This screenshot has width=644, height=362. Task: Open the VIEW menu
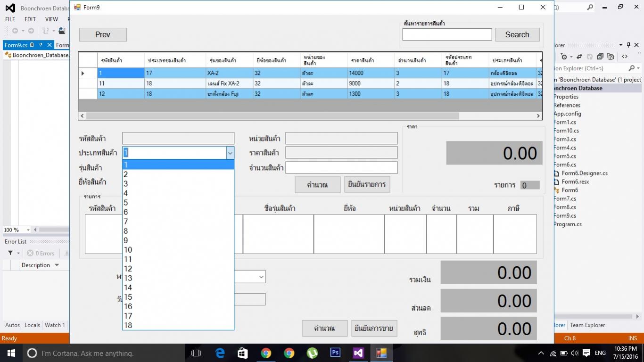(51, 19)
